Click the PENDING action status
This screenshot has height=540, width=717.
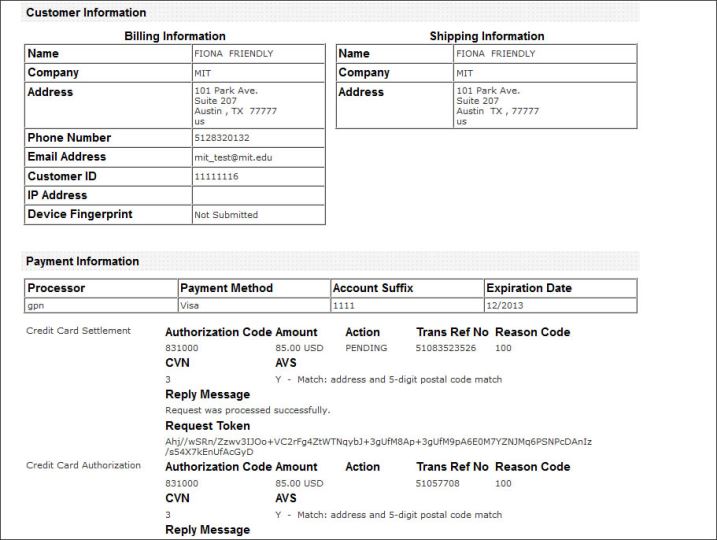pos(366,348)
